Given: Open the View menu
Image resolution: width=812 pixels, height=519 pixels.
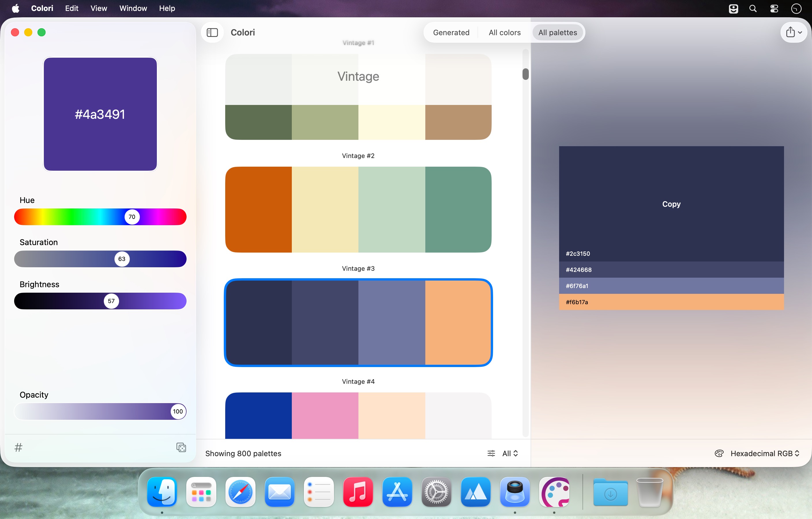Looking at the screenshot, I should (99, 8).
